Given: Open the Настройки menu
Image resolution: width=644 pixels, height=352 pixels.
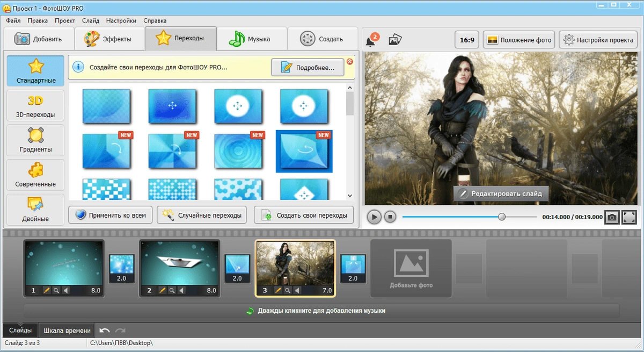Looking at the screenshot, I should (x=121, y=20).
